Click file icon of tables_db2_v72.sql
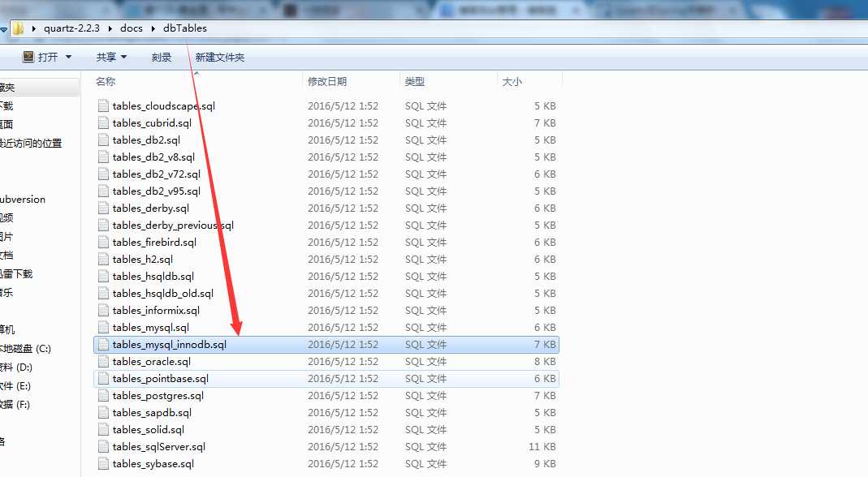The height and width of the screenshot is (477, 868). tap(103, 174)
